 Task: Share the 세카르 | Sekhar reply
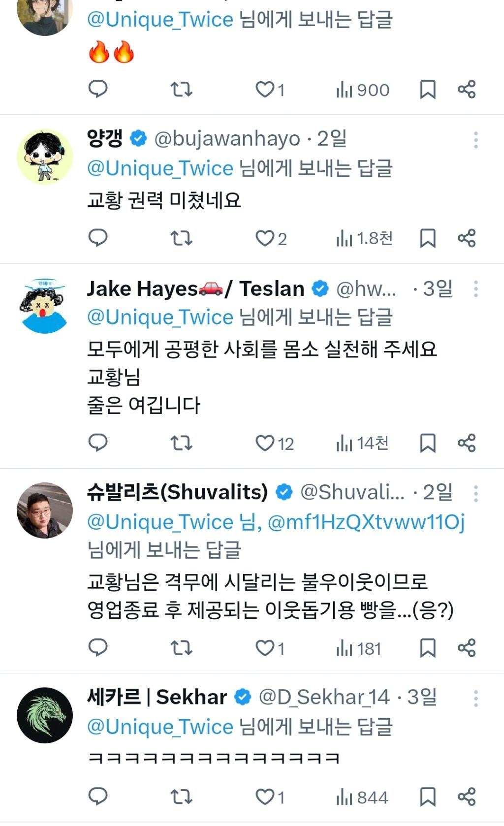click(x=467, y=796)
